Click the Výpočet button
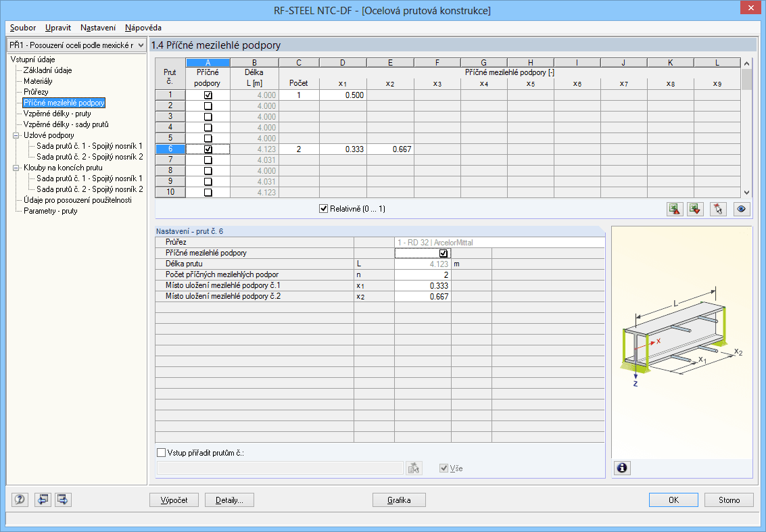Screen dimensions: 766x532 coord(174,500)
